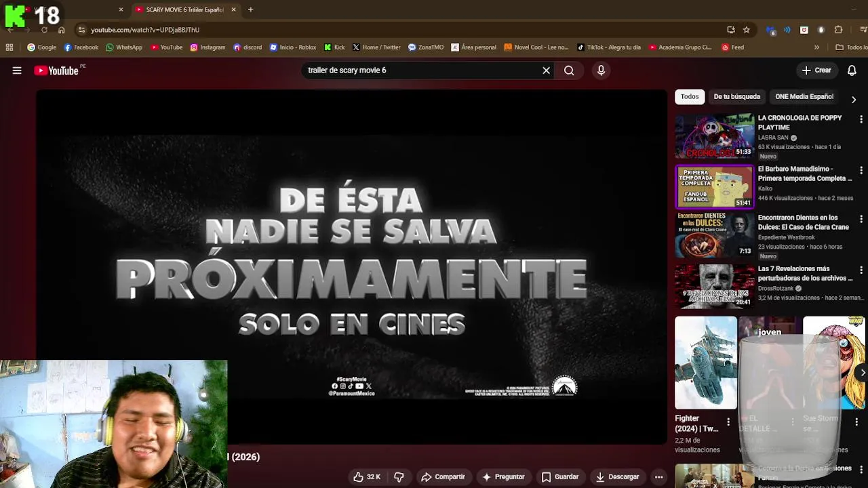Open menu for Fighter (2024) short
The image size is (868, 488).
click(x=728, y=422)
